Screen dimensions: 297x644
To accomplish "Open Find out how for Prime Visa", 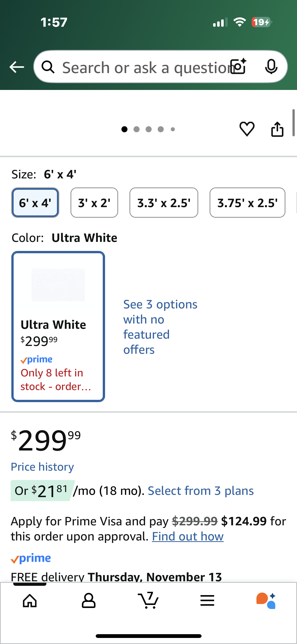I will pyautogui.click(x=187, y=536).
